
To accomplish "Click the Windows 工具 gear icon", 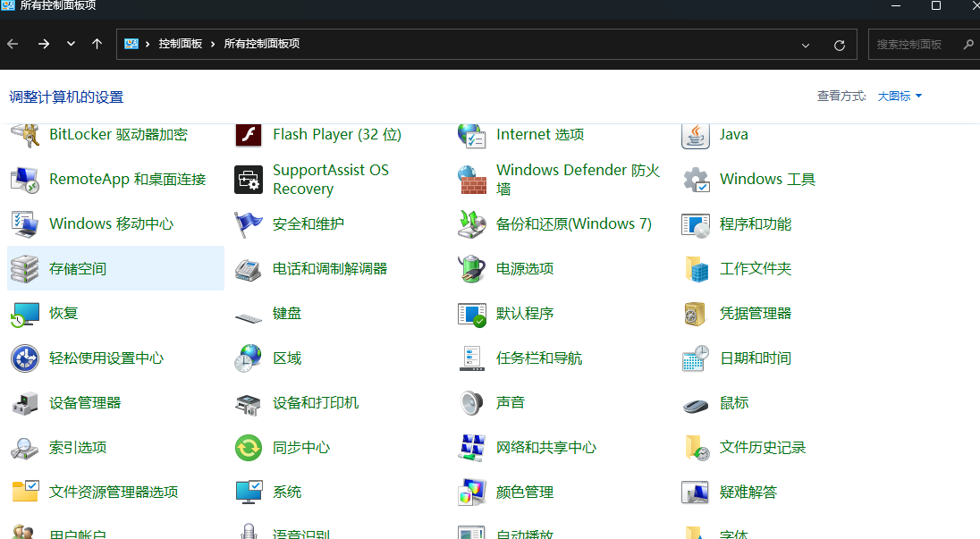I will coord(696,180).
